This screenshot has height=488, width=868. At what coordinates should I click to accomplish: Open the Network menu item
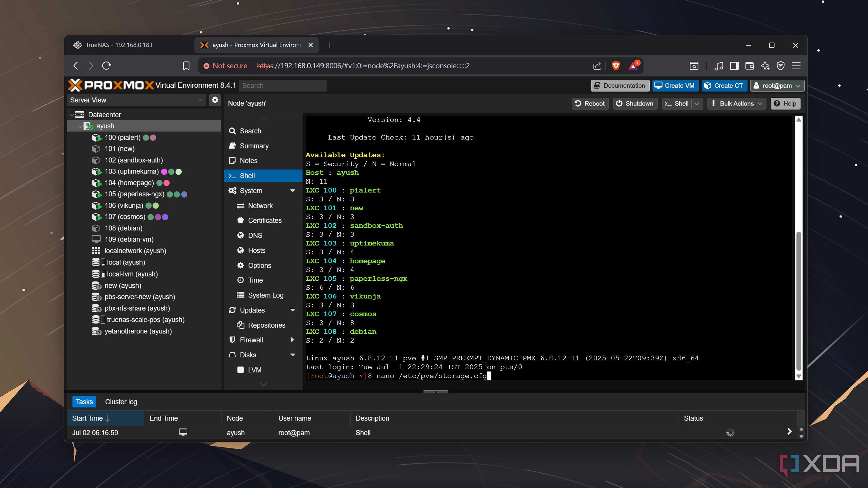263,205
